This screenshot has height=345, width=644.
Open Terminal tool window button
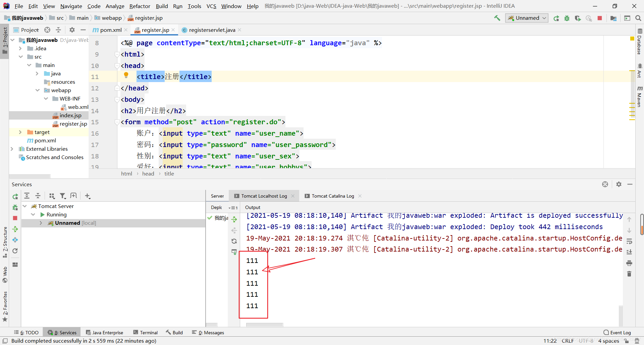145,332
